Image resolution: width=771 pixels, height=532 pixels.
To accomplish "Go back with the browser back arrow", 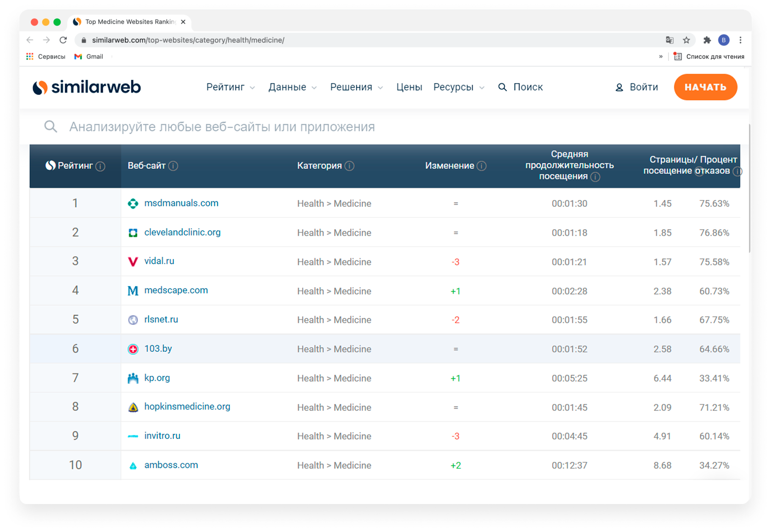I will point(30,40).
